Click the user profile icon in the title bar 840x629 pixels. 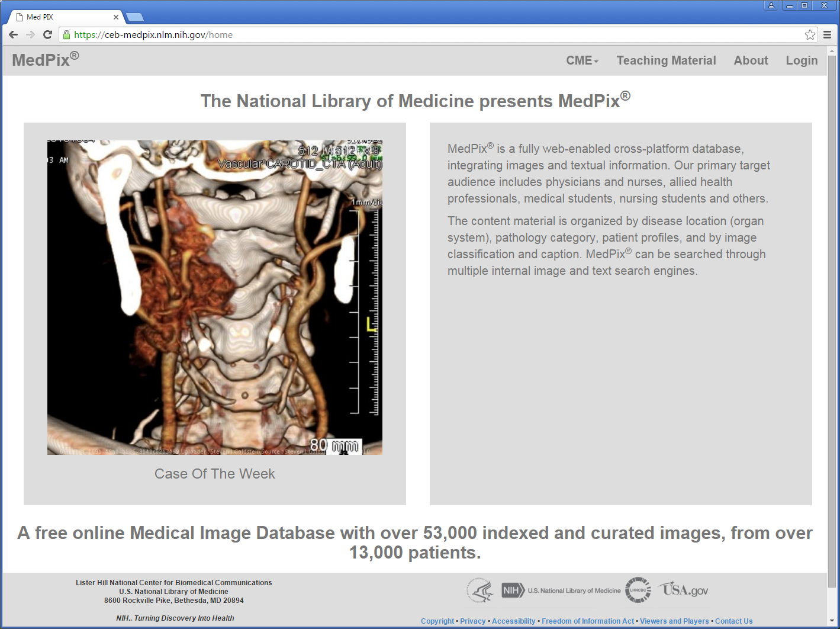tap(771, 5)
